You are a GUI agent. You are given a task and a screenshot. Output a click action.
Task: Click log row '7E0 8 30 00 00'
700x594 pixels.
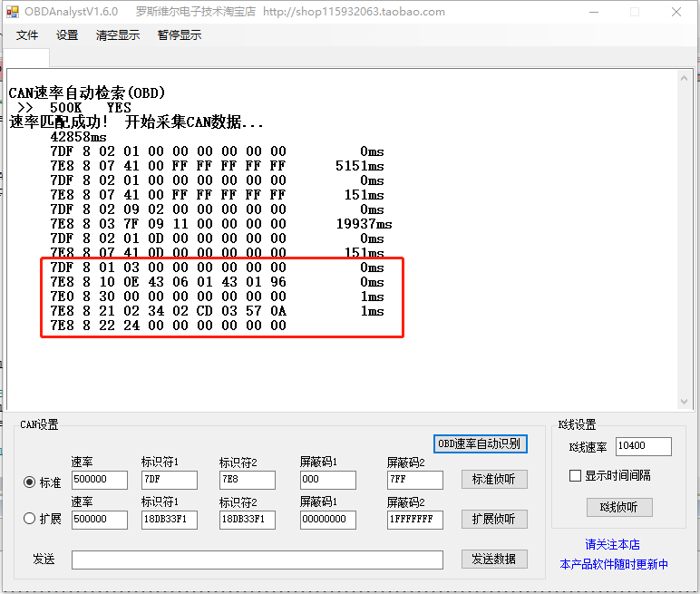(x=217, y=297)
